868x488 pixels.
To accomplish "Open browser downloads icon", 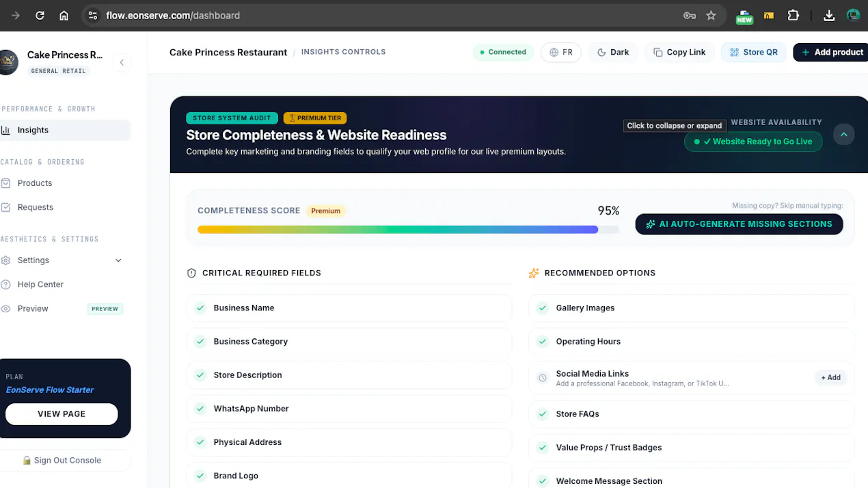I will [x=829, y=15].
